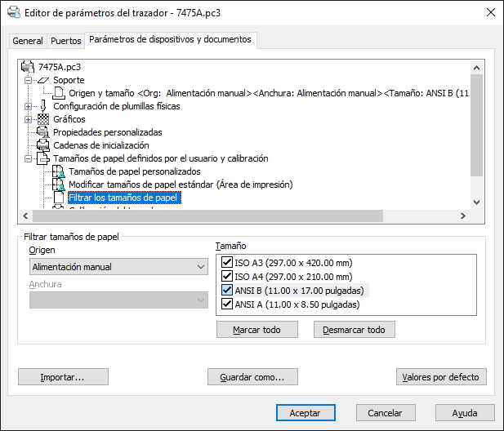The height and width of the screenshot is (431, 504).
Task: Click the icon for Tamaños de papel definidos por el usuario
Action: [43, 158]
